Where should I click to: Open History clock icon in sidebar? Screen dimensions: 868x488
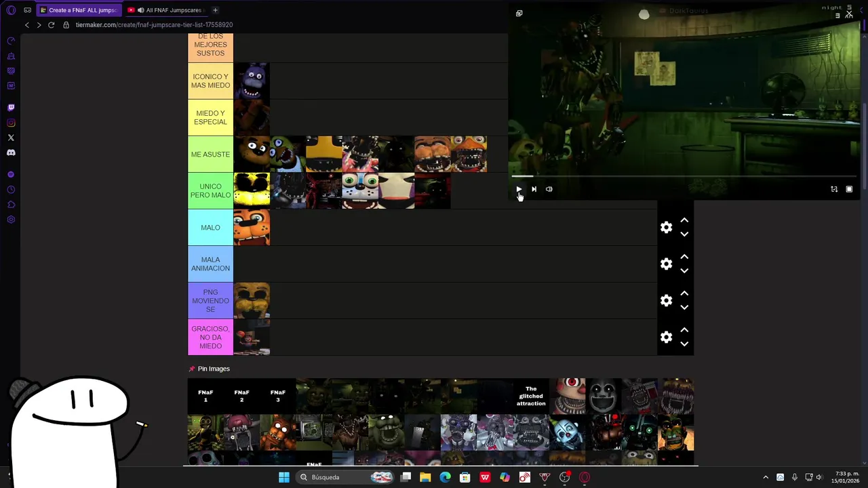coord(11,190)
